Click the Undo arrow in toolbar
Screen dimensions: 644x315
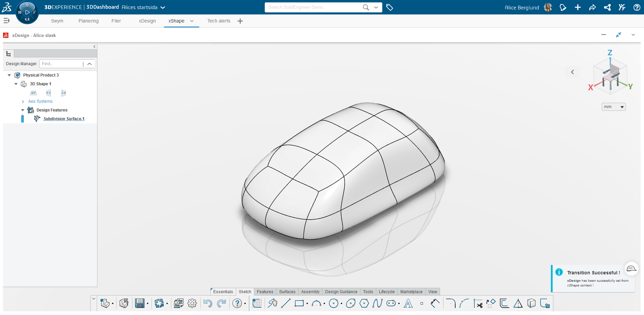208,303
